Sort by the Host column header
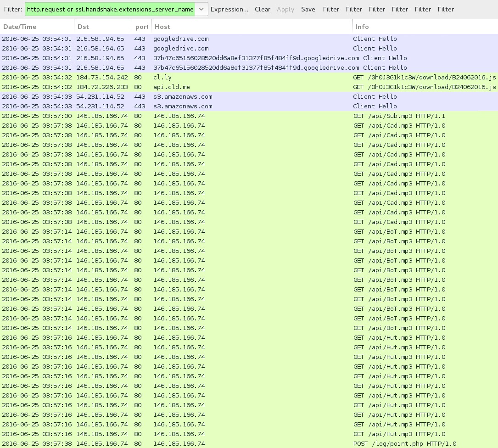This screenshot has height=448, width=498. (252, 27)
